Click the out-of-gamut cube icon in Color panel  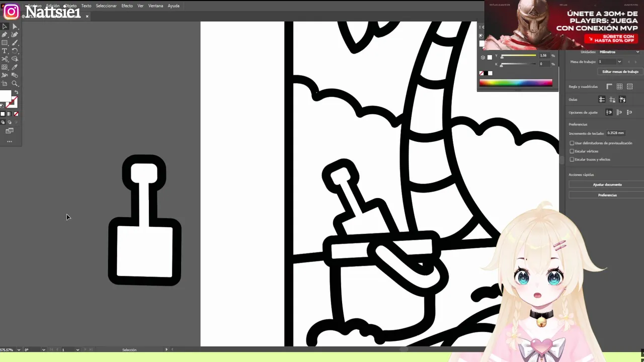pos(483,57)
